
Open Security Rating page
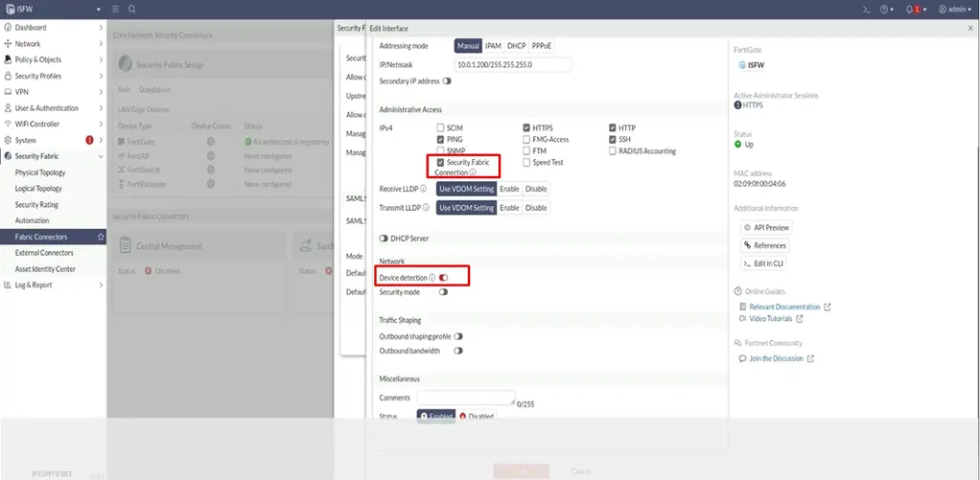pyautogui.click(x=36, y=205)
